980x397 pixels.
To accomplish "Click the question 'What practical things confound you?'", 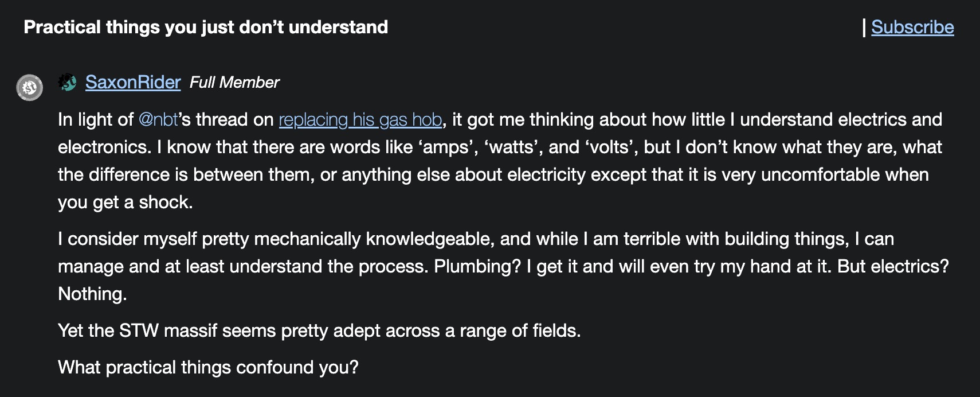I will click(x=208, y=367).
